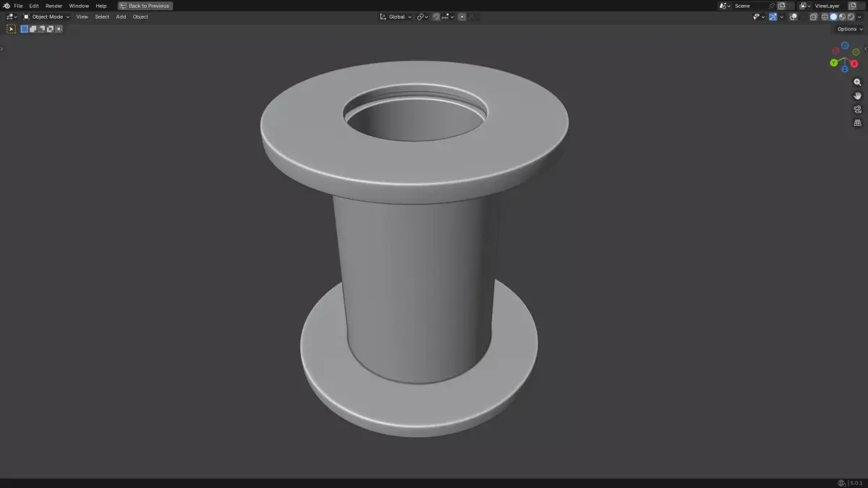Switch to Rendered viewport shading
The height and width of the screenshot is (488, 868).
click(850, 17)
